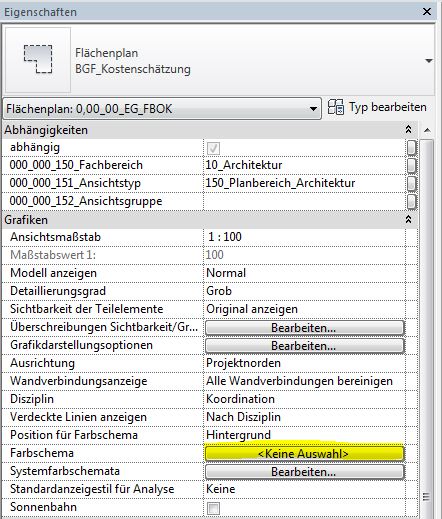The width and height of the screenshot is (442, 519).
Task: Click Bearbeiten for Überschreibungen Sichtbarkeit
Action: click(304, 328)
